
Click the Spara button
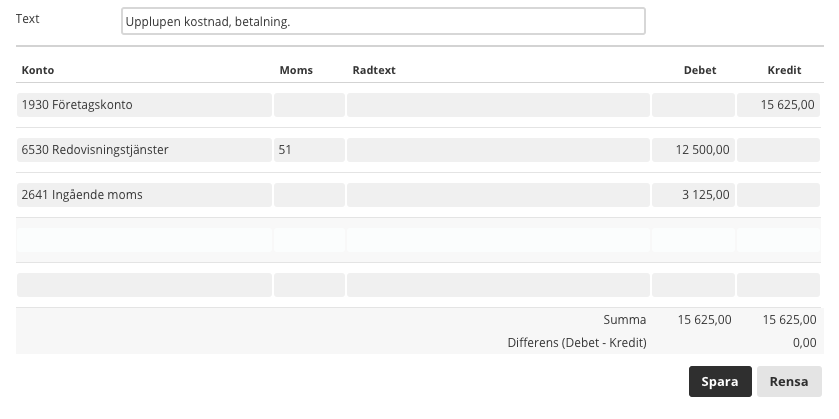720,382
